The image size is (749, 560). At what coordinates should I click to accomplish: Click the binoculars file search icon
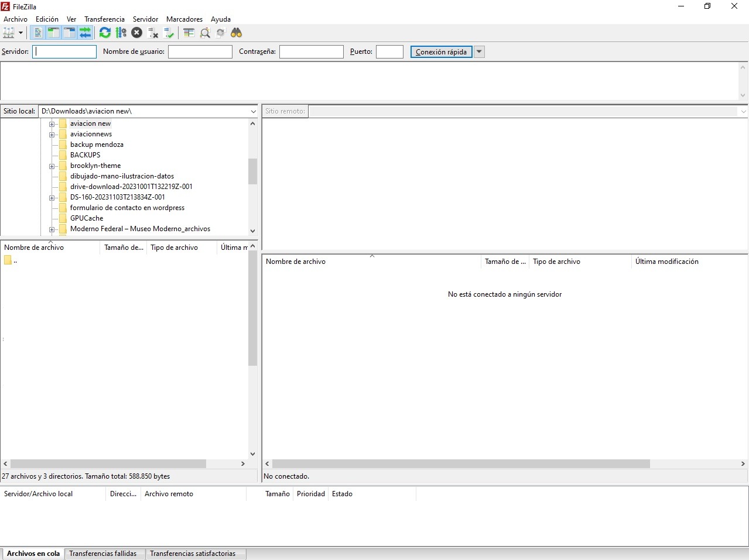pos(237,33)
